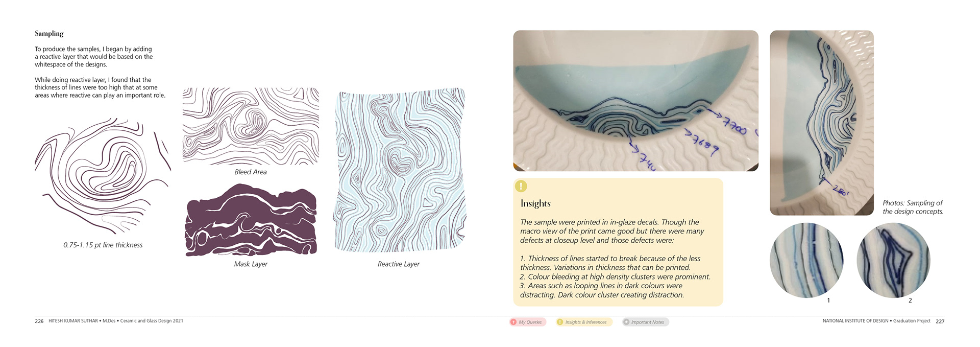Open the tall plate sample photo

pos(822,123)
